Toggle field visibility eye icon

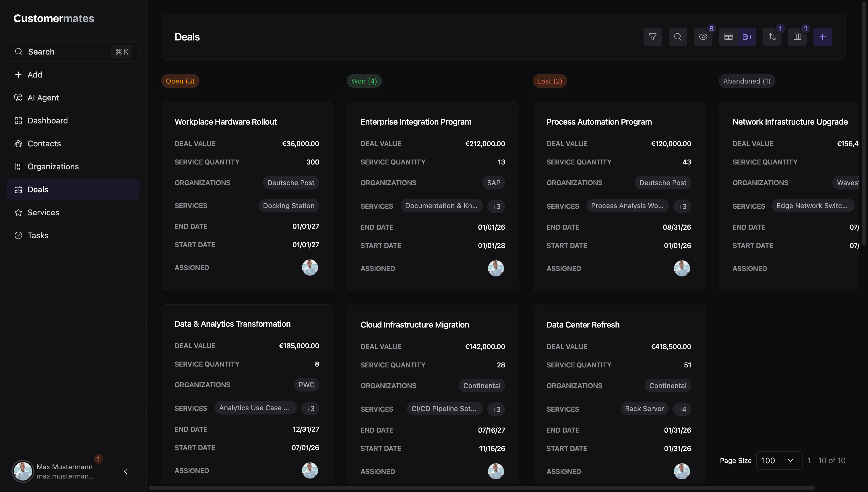coord(703,37)
